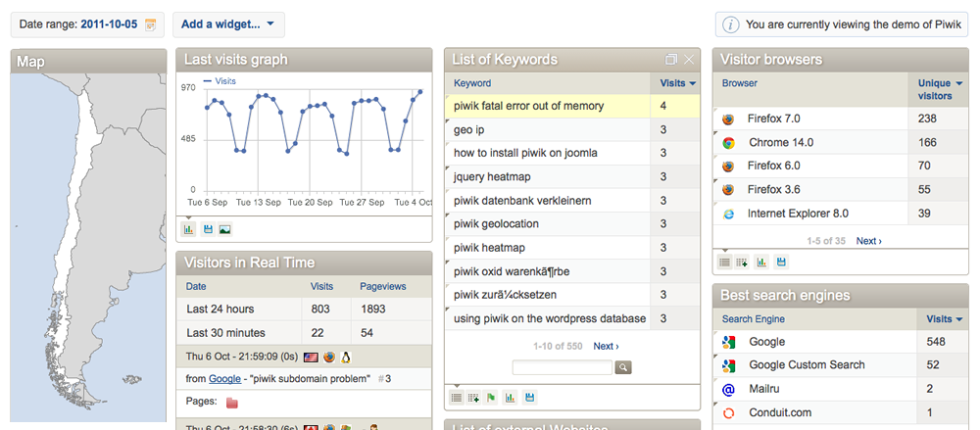Select the 'piwik geolocation' keyword row
980x430 pixels.
pos(572,223)
